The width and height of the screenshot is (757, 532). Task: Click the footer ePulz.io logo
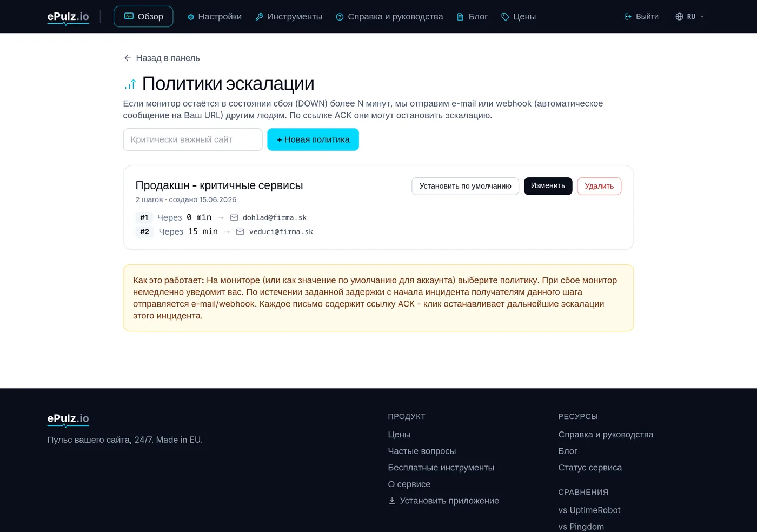[68, 419]
